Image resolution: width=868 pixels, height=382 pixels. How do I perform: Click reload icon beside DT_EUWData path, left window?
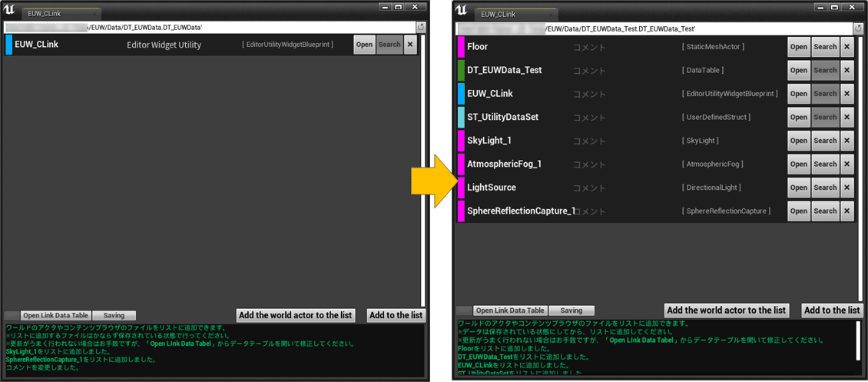[x=421, y=27]
